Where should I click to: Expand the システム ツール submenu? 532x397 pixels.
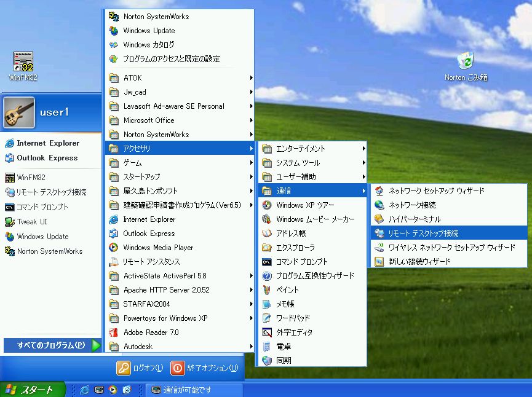298,163
